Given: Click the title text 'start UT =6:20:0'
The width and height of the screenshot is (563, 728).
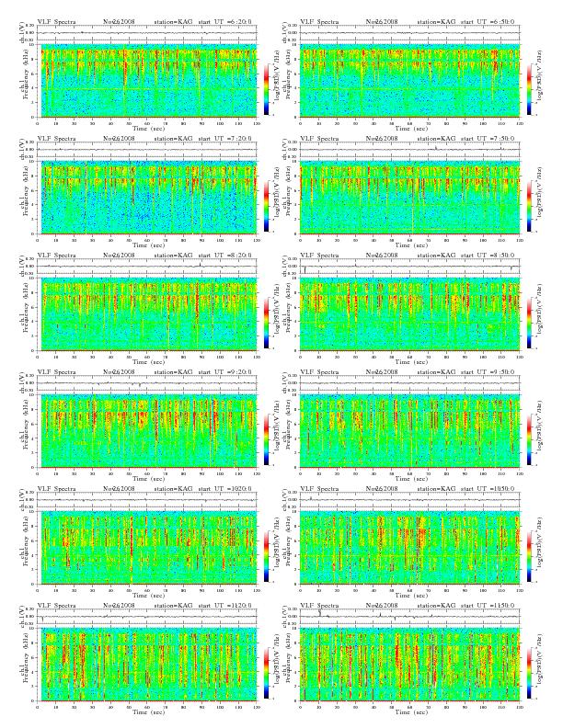Looking at the screenshot, I should (x=224, y=21).
